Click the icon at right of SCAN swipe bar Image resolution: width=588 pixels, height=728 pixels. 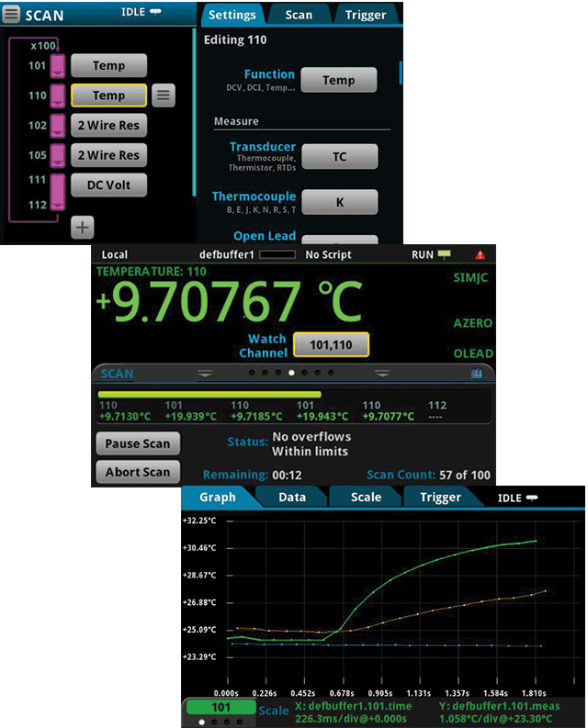pyautogui.click(x=476, y=374)
